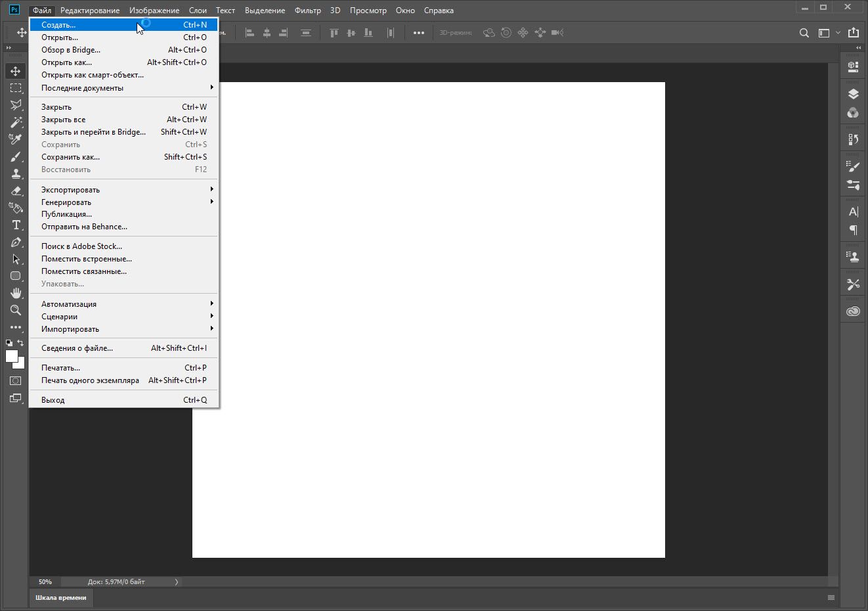Screen dimensions: 868x611
Task: Choose Выход menu entry
Action: [x=123, y=400]
